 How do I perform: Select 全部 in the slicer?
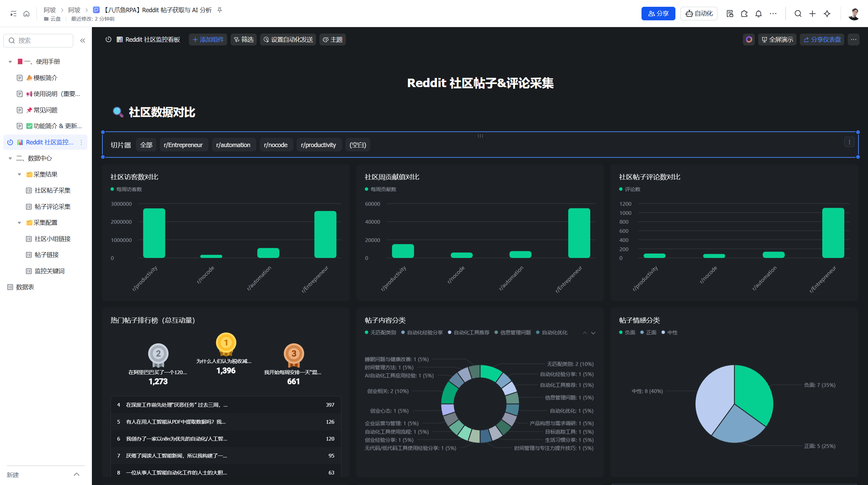tap(146, 145)
